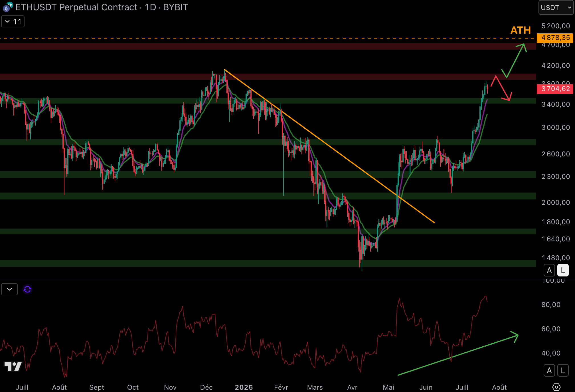
Task: Toggle auto scale on RSI pane
Action: point(549,370)
